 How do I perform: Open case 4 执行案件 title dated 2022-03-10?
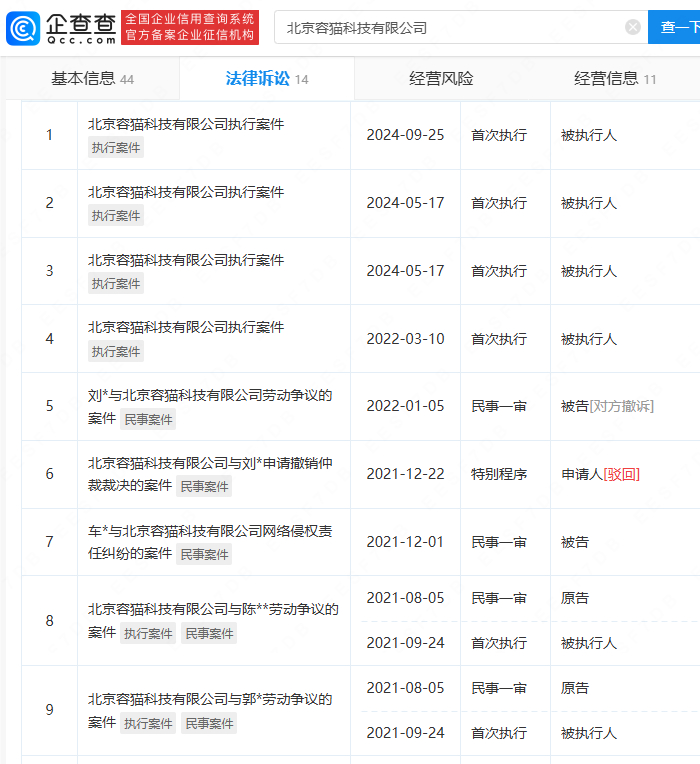186,327
